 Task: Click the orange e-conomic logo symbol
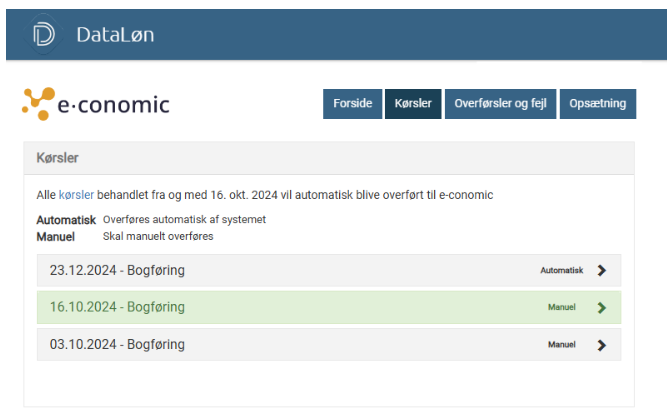38,104
